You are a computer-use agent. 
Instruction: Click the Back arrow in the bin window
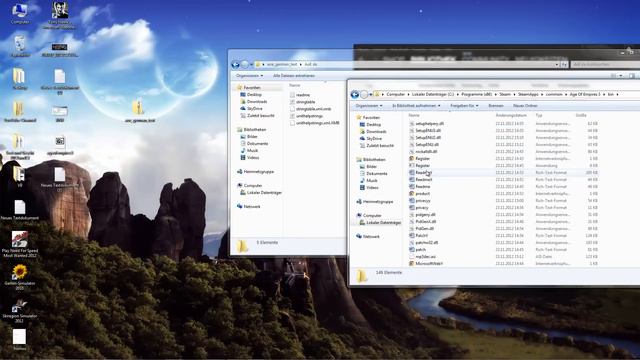click(355, 94)
